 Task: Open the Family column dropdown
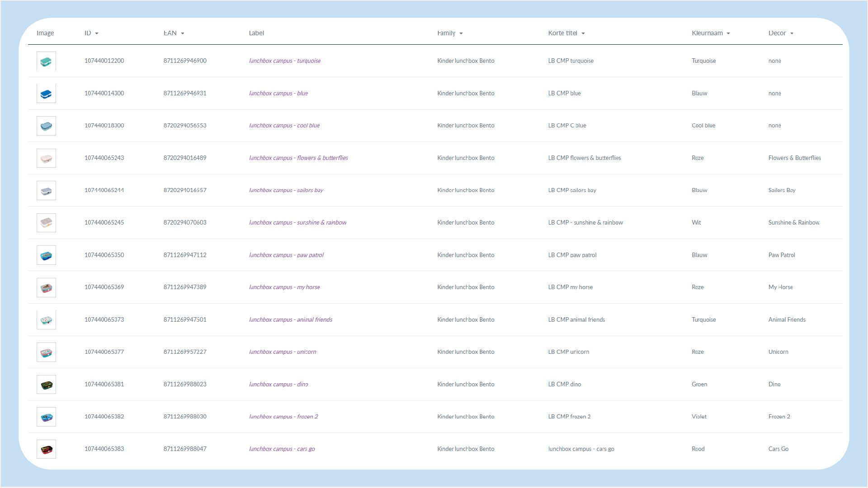click(461, 33)
